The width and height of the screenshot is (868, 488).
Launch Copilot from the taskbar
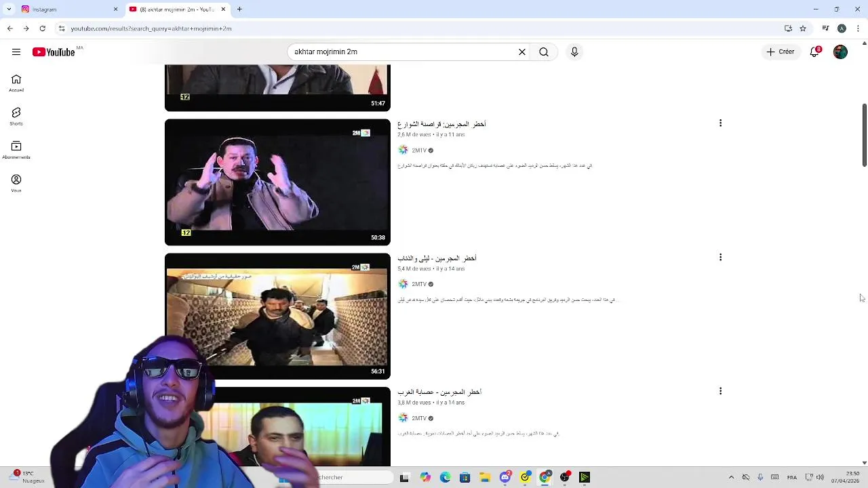[425, 478]
